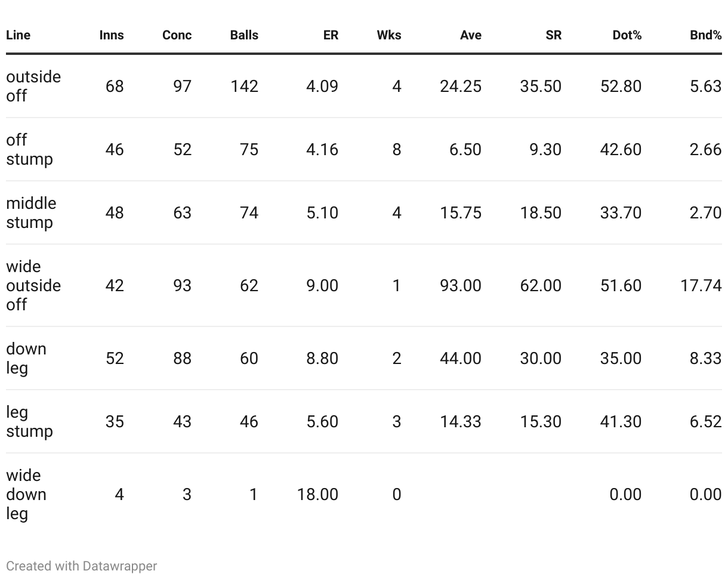Viewport: 728px width, 580px height.
Task: Click the ER column header
Action: (331, 35)
